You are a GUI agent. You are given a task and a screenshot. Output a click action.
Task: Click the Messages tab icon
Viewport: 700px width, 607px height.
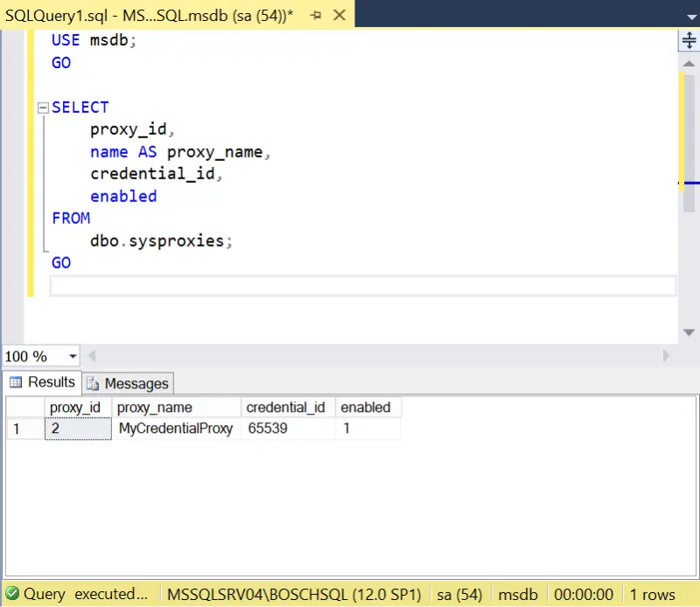[x=93, y=384]
